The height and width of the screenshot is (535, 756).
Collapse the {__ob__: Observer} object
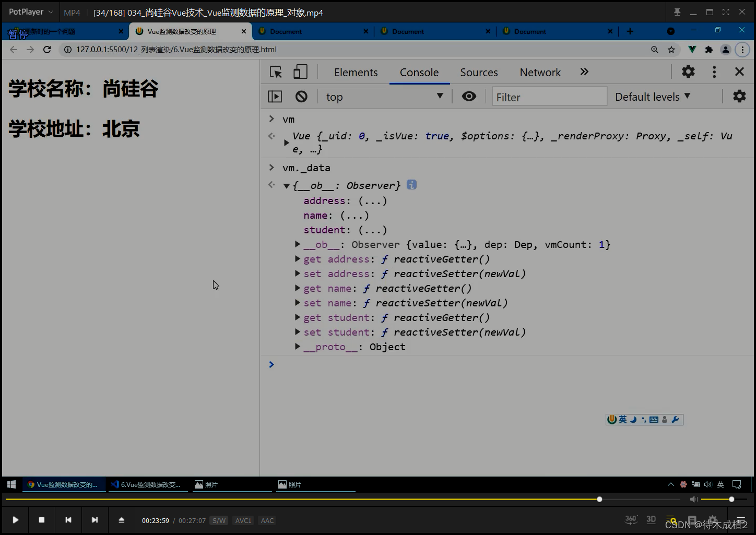[x=286, y=186]
